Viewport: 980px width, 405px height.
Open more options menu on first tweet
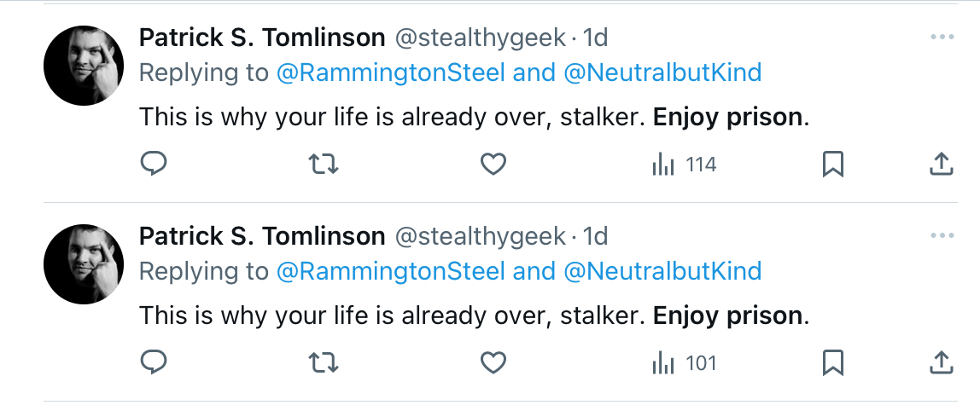(x=942, y=38)
